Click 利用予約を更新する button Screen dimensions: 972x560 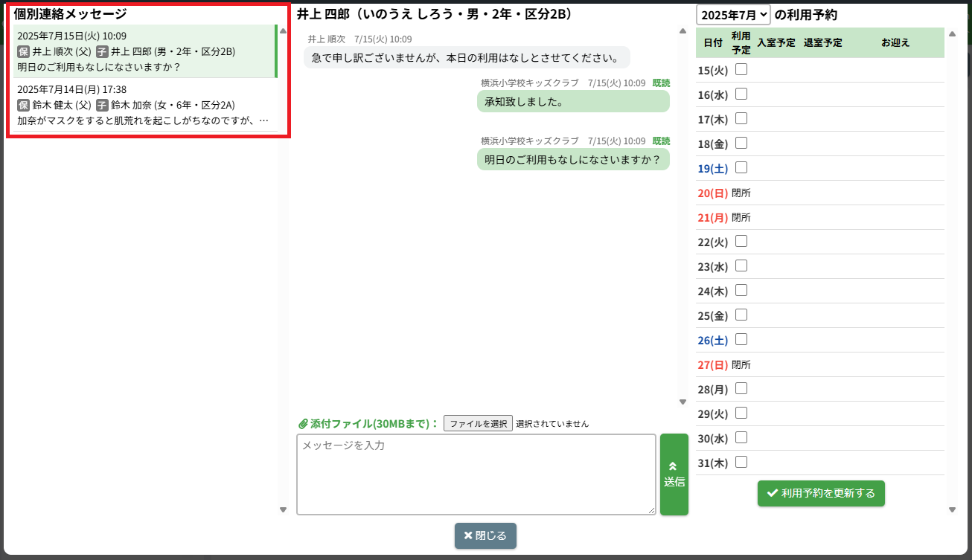[x=821, y=493]
